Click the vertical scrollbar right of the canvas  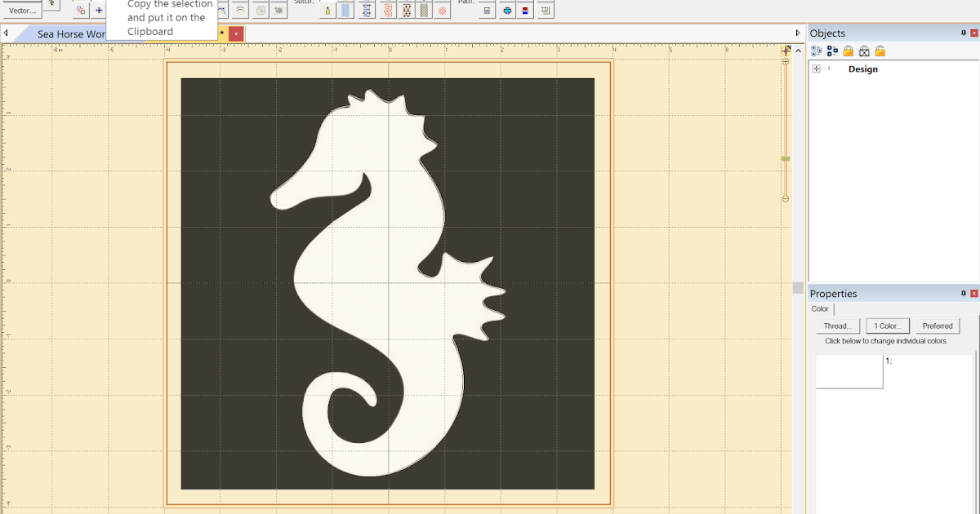(796, 287)
